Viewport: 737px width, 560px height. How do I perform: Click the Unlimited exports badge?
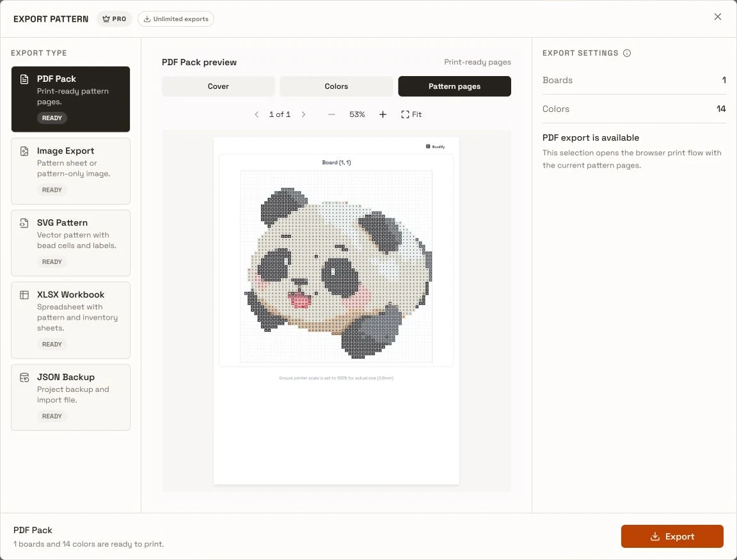point(176,19)
